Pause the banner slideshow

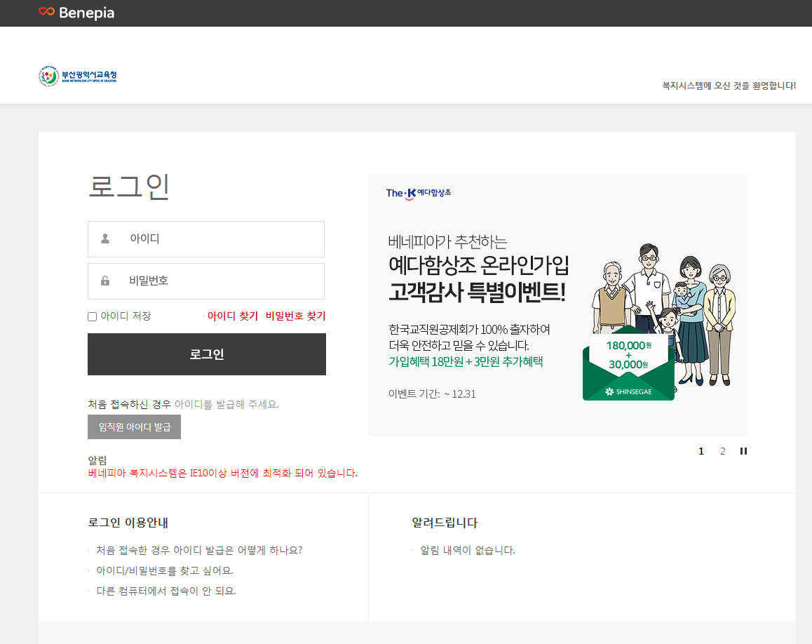click(x=743, y=451)
